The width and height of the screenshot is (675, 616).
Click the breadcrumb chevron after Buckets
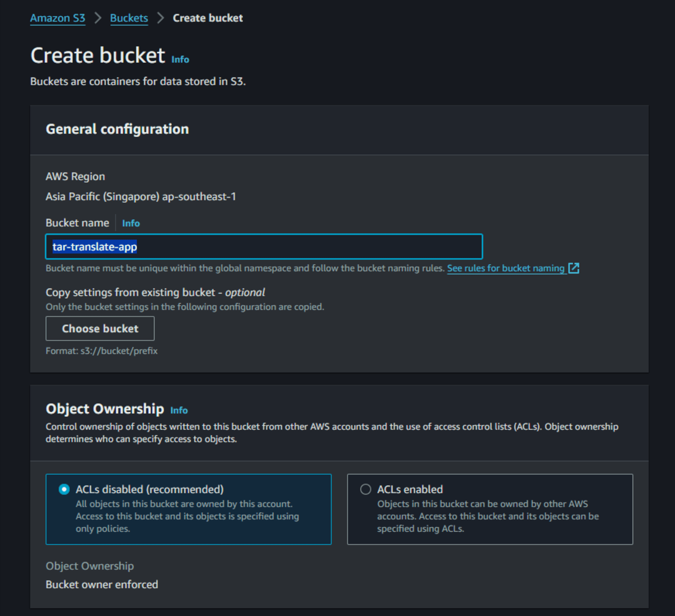(x=161, y=18)
